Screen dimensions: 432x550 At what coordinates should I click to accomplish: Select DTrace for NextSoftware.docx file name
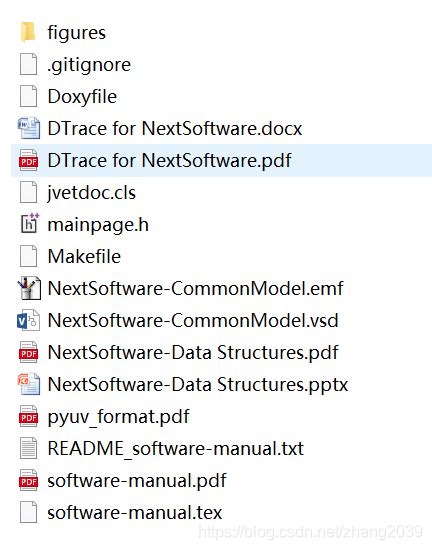pos(175,129)
